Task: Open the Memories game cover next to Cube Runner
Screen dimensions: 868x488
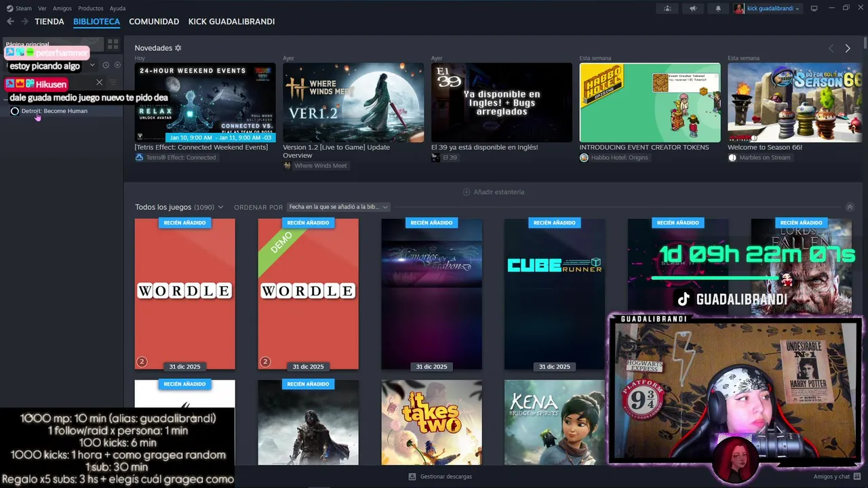Action: click(x=431, y=294)
